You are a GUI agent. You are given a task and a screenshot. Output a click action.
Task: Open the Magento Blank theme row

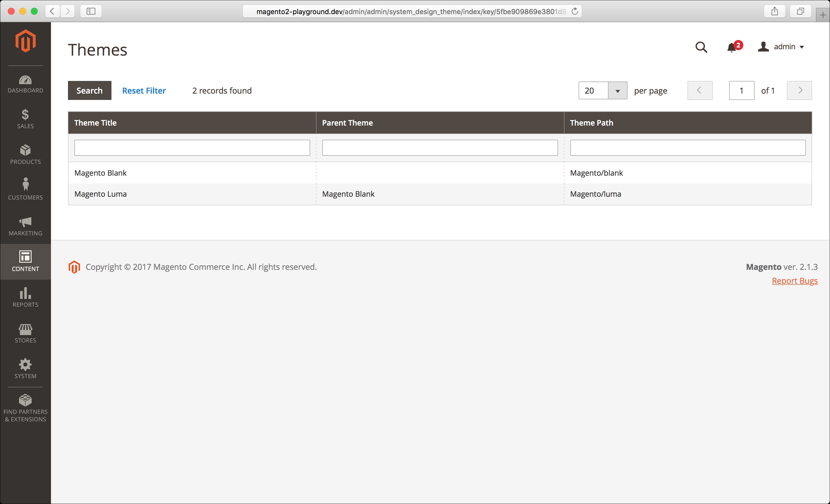pos(440,173)
